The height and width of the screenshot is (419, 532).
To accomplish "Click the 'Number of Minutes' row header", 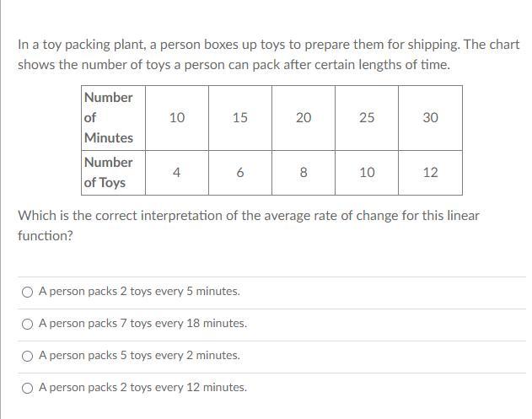I will point(109,118).
